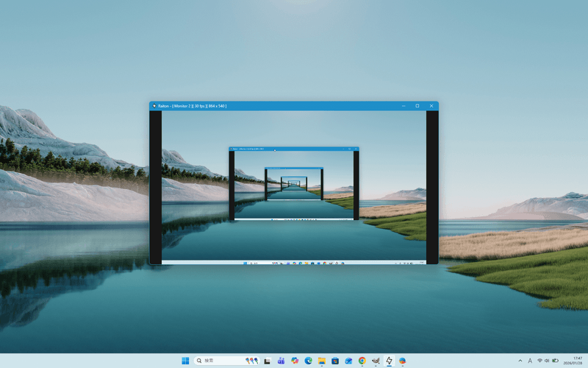Click the Raiton app icon in title bar
The image size is (588, 368).
coord(154,106)
